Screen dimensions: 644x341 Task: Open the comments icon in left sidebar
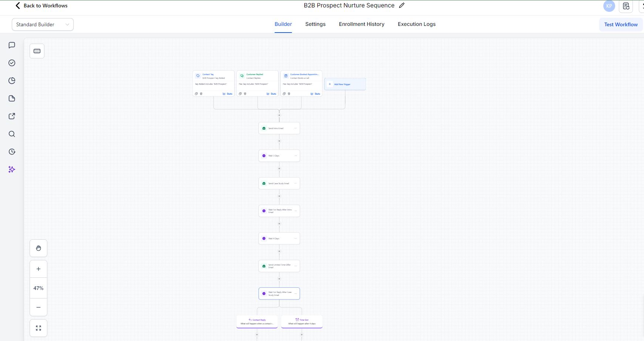(x=12, y=45)
